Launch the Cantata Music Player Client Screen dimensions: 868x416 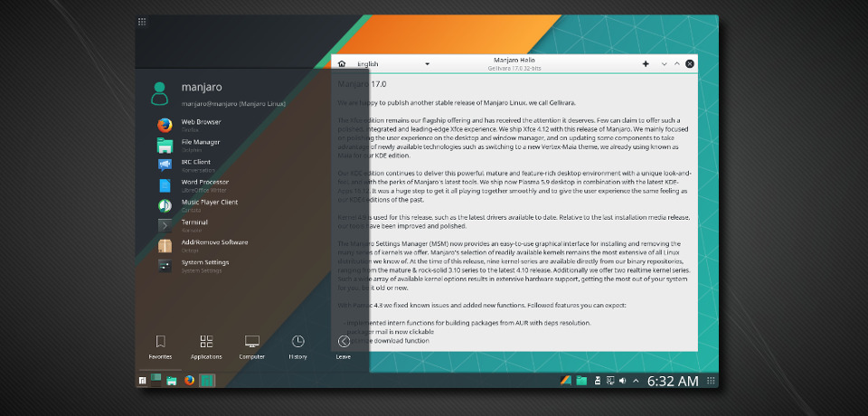[165, 205]
